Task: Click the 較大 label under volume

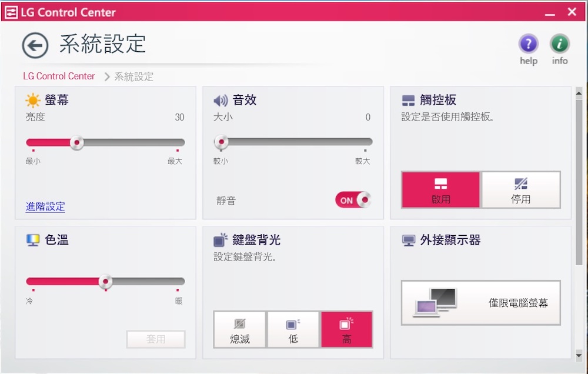Action: [x=363, y=161]
